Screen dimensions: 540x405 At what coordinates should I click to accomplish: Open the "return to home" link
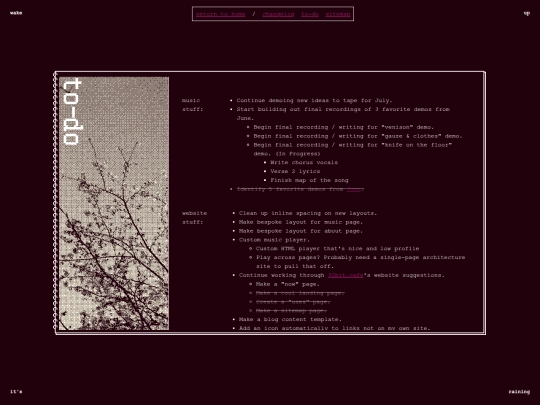click(x=220, y=14)
